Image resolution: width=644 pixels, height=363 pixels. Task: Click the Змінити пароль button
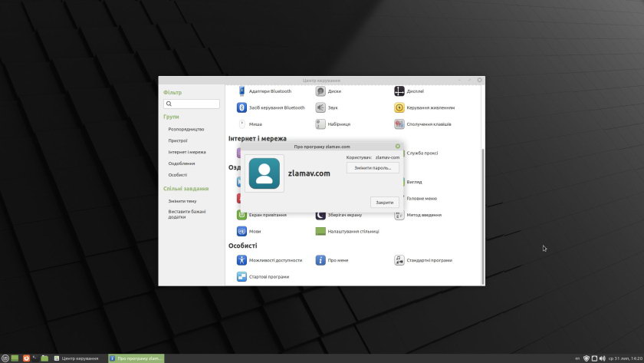[x=373, y=168]
